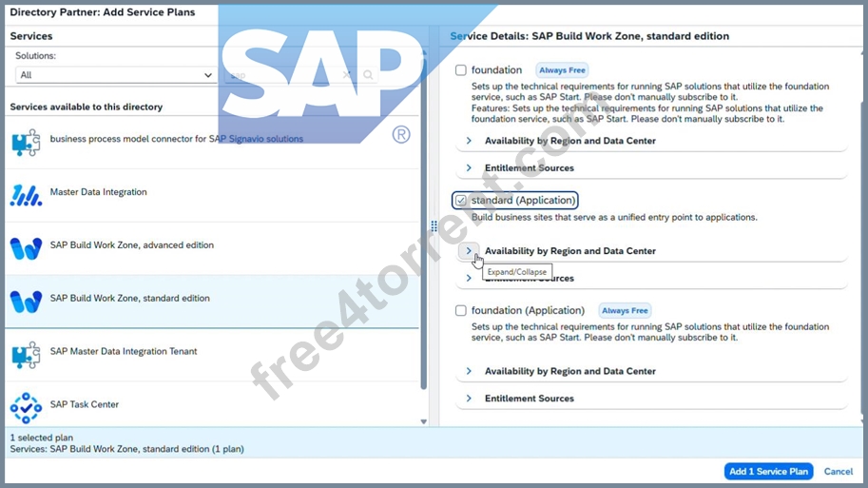868x488 pixels.
Task: Click Add 1 Service Plan button
Action: [768, 472]
